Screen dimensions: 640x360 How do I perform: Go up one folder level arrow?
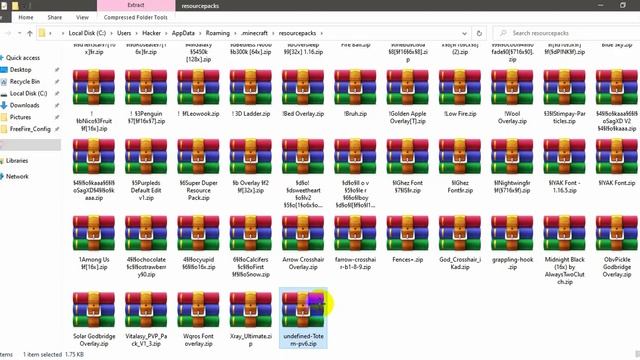[x=29, y=33]
